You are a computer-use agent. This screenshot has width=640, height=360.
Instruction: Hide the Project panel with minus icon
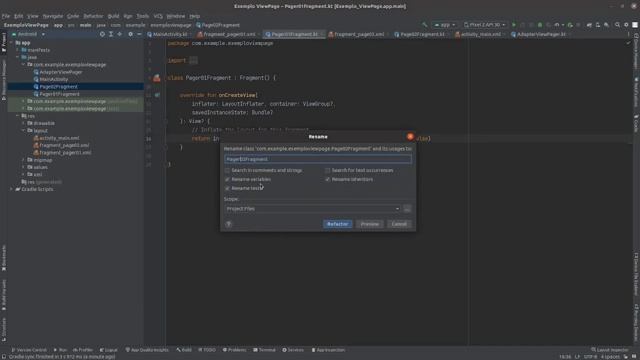point(139,34)
